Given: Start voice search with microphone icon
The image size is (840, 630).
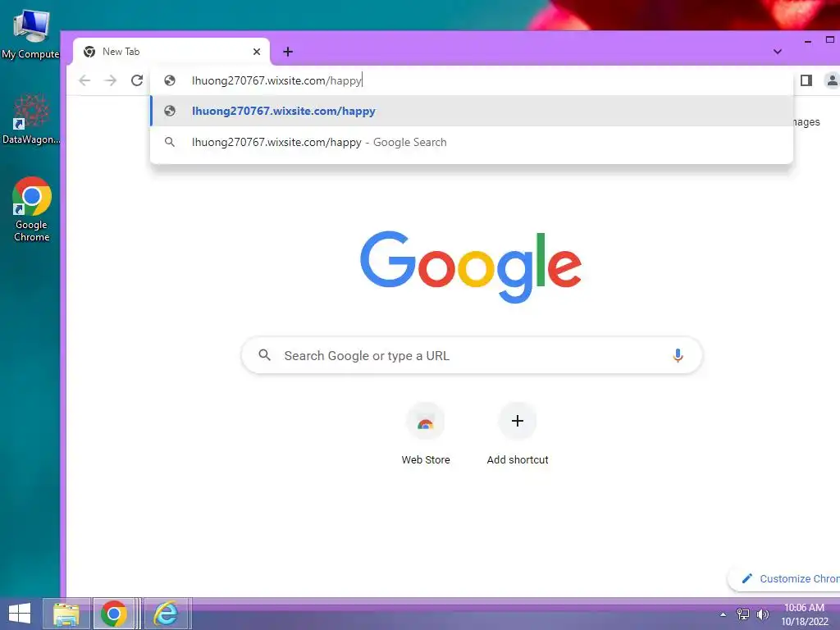Looking at the screenshot, I should [x=678, y=356].
